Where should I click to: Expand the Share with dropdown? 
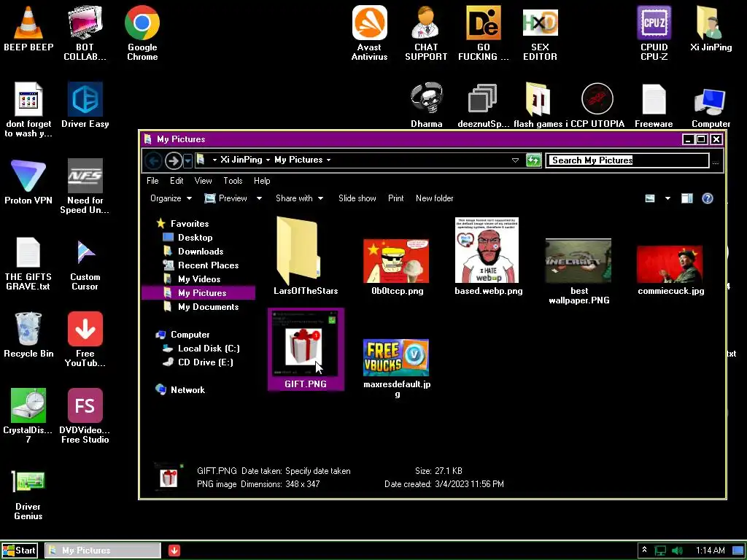(299, 198)
